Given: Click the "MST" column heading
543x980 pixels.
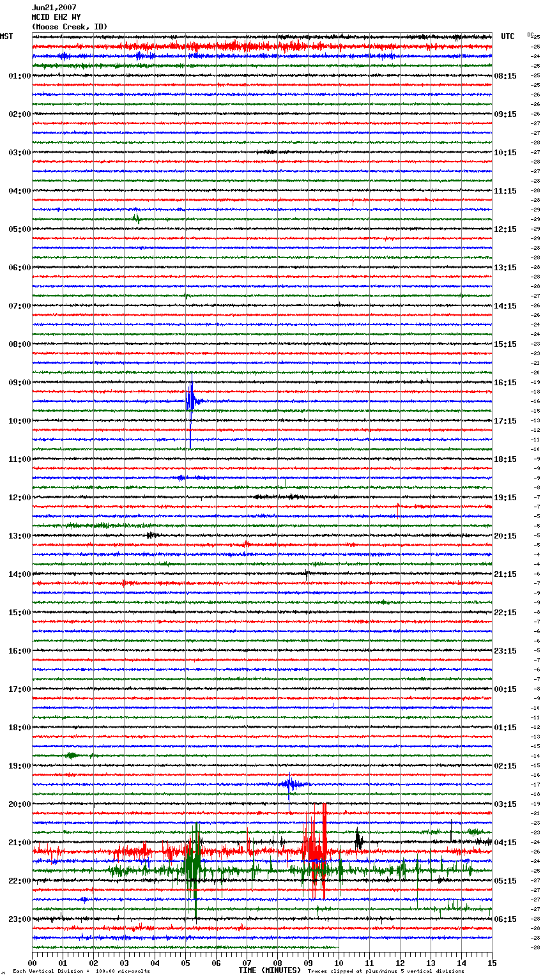Looking at the screenshot, I should (x=6, y=36).
